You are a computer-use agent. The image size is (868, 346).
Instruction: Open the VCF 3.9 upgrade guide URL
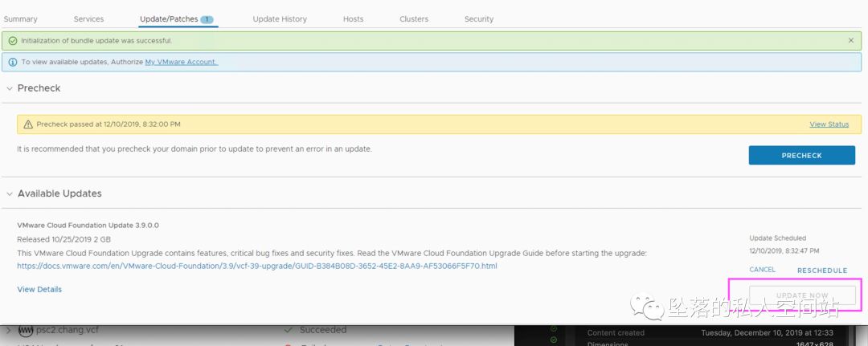pyautogui.click(x=257, y=266)
